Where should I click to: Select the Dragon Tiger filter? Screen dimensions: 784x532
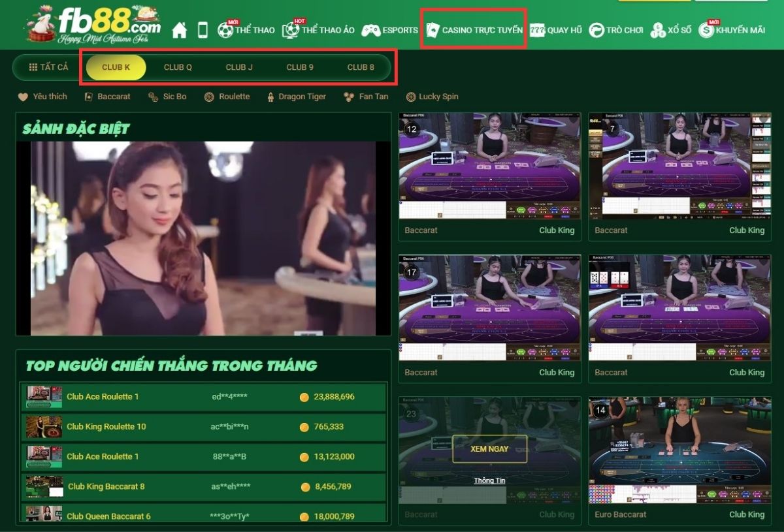[x=296, y=97]
